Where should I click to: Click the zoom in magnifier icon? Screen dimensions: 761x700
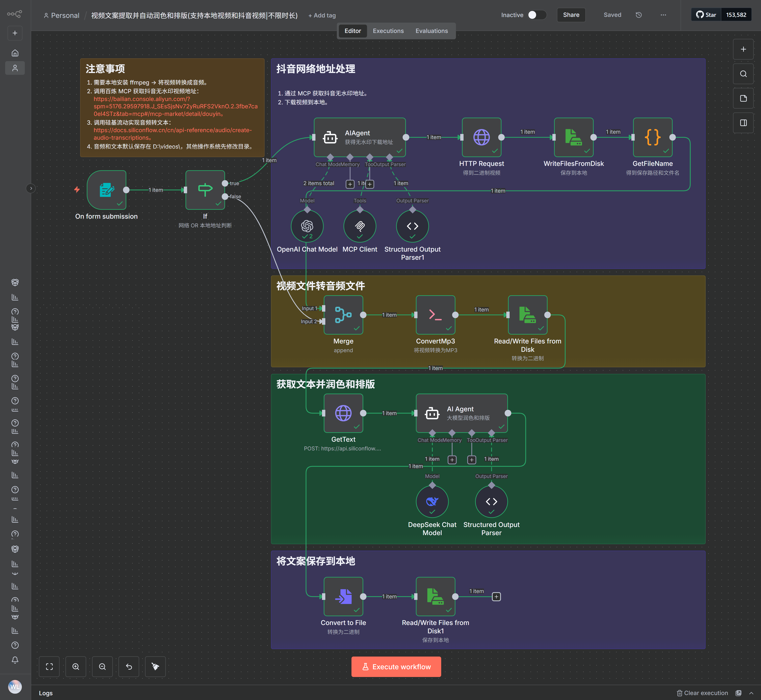tap(76, 667)
